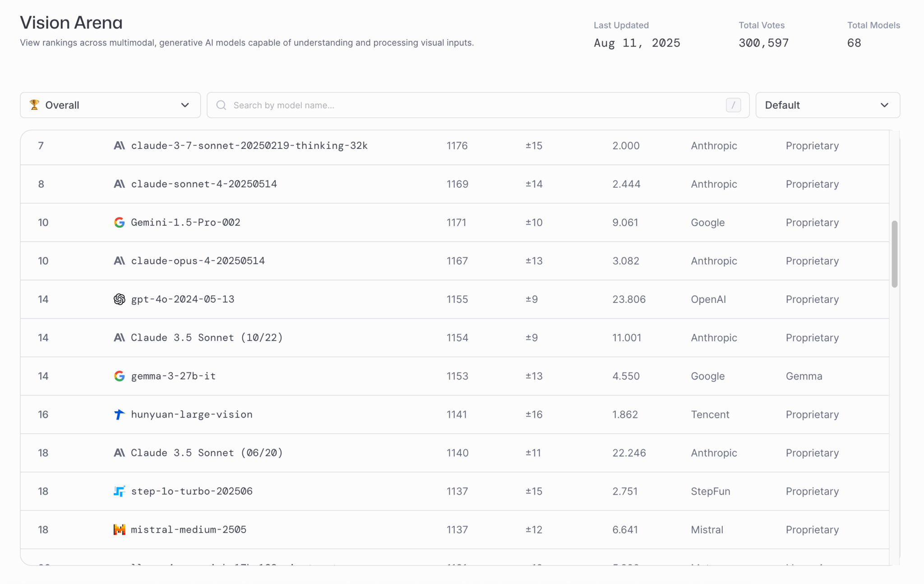Click the slash shortcut key badge
The height and width of the screenshot is (584, 924).
tap(733, 105)
